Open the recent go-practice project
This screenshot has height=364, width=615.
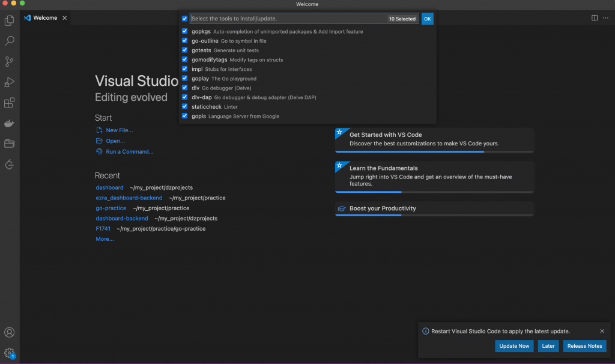click(x=111, y=208)
